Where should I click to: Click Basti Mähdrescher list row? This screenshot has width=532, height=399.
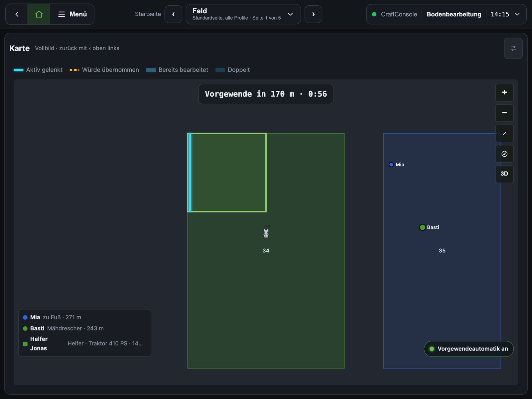coord(84,328)
